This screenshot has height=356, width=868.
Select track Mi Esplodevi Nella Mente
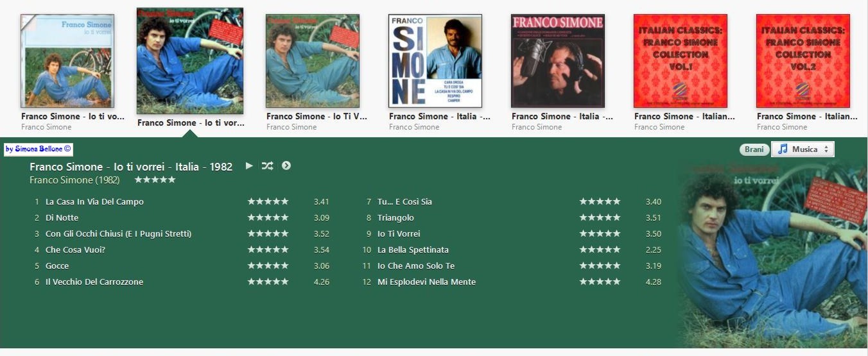click(426, 282)
